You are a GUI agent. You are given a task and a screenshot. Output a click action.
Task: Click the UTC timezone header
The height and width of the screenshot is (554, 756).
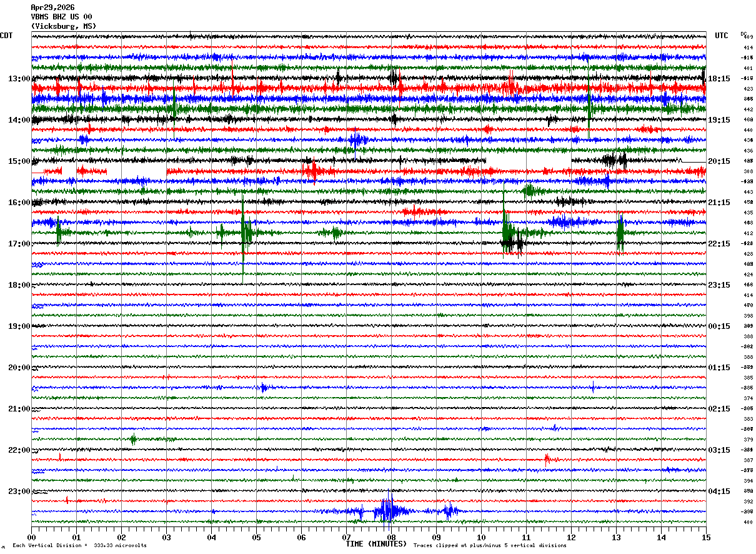pos(722,36)
